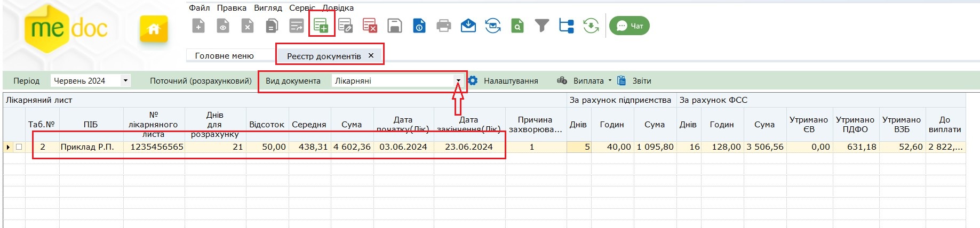
Task: Click the receive mail envelope icon
Action: click(468, 26)
